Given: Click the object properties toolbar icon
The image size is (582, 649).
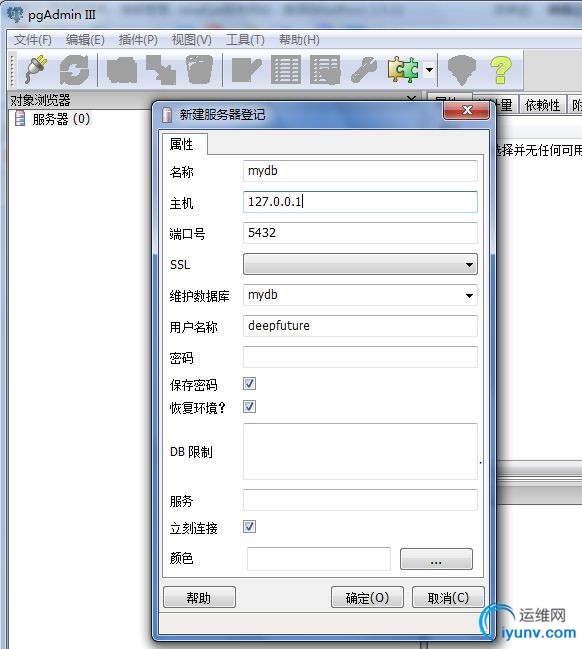Looking at the screenshot, I should point(122,70).
